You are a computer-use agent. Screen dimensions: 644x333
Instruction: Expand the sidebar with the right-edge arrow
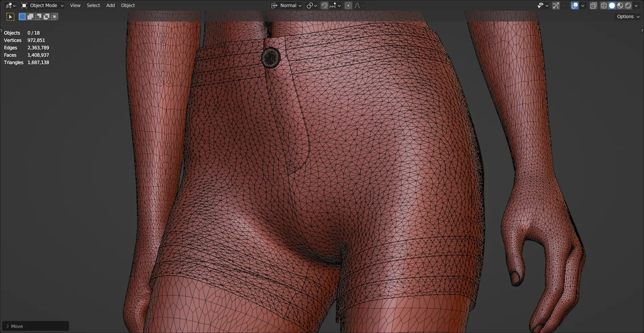tap(642, 31)
